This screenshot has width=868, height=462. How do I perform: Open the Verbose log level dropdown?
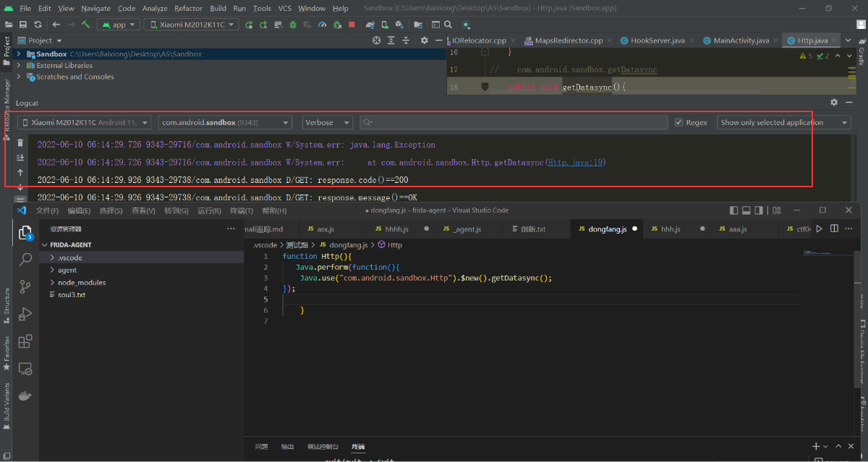pos(328,122)
